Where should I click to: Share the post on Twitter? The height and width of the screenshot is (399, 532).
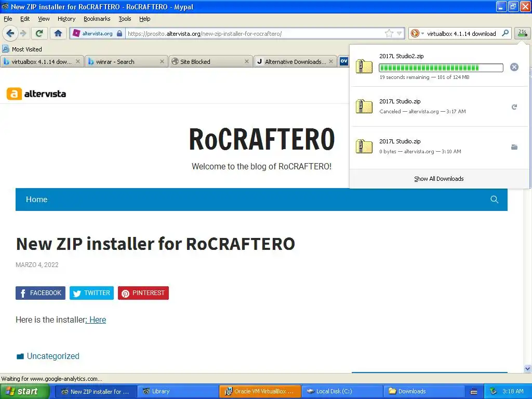coord(91,293)
